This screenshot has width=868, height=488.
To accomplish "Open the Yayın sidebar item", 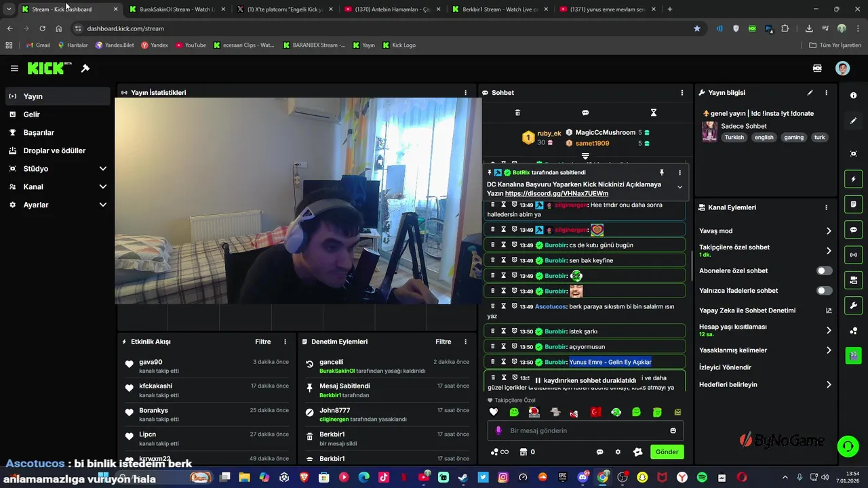I will 58,96.
